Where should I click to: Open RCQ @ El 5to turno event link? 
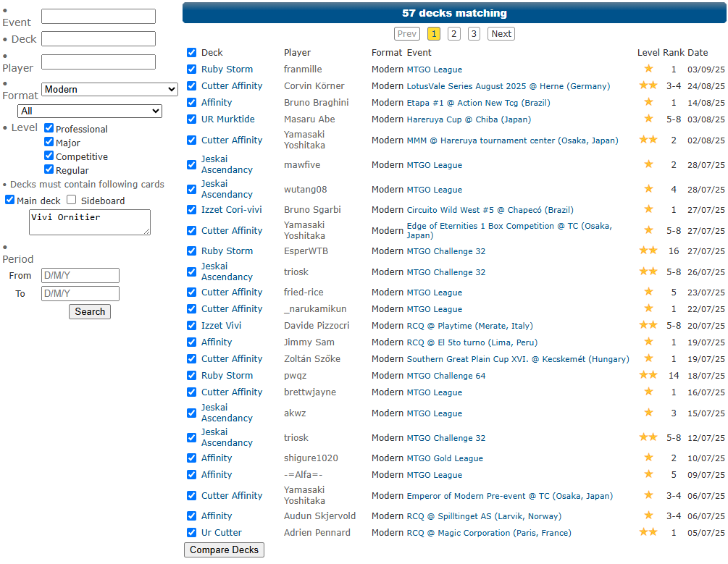click(472, 343)
